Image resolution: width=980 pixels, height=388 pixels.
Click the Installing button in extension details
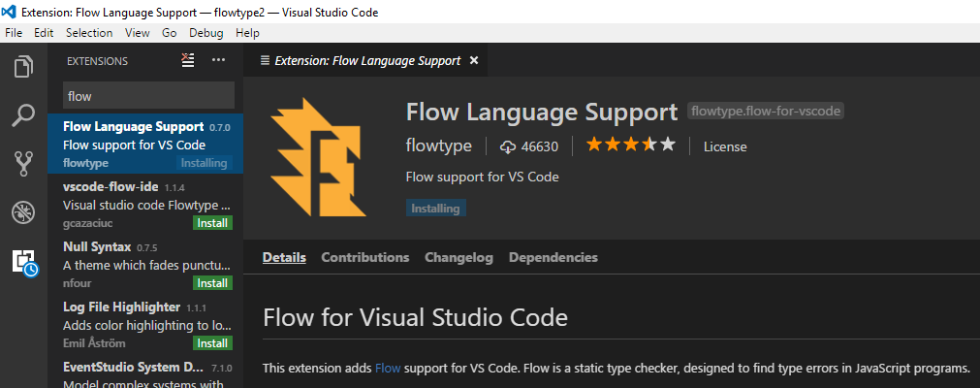pyautogui.click(x=435, y=209)
